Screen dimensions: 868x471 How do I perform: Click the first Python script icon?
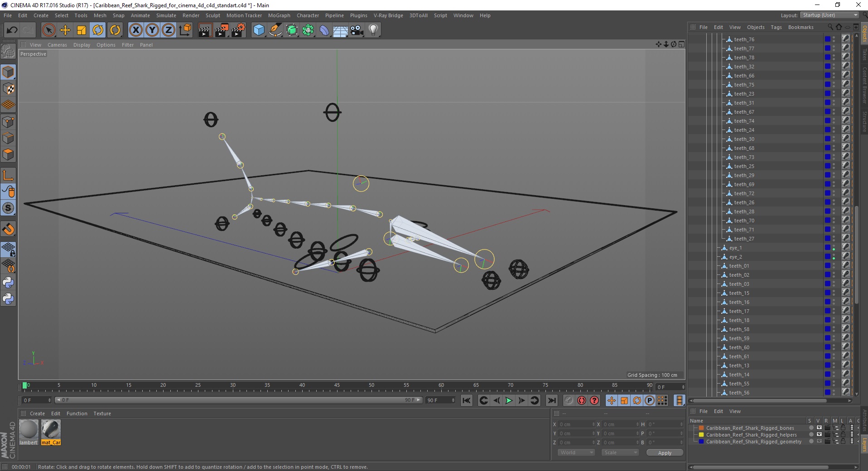(8, 283)
